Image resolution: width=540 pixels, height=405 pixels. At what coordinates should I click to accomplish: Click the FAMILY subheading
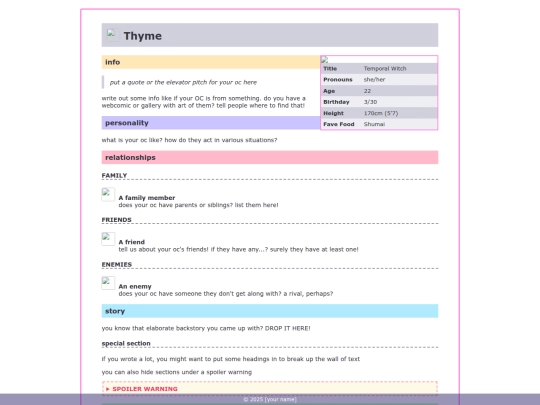tap(114, 176)
